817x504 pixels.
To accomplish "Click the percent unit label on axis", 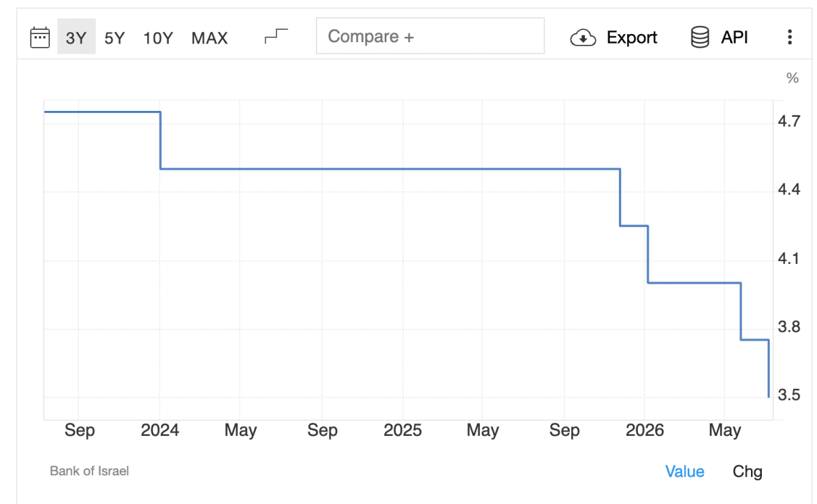I will point(792,78).
